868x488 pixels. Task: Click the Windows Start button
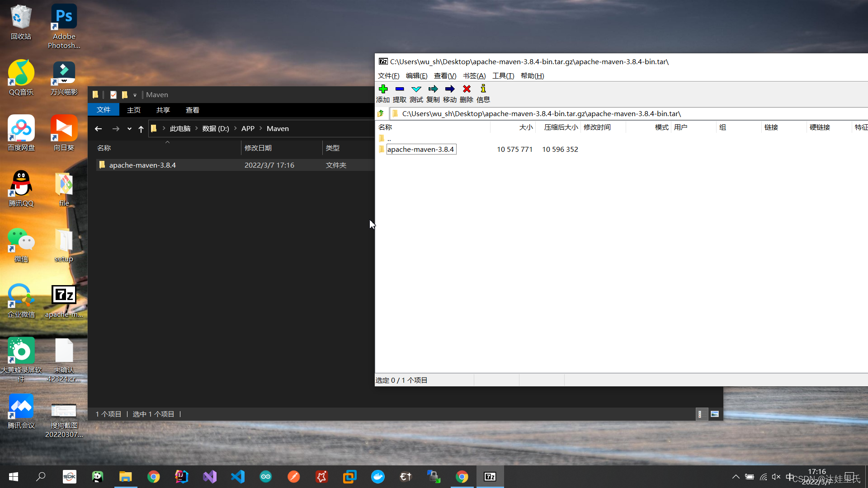(14, 477)
